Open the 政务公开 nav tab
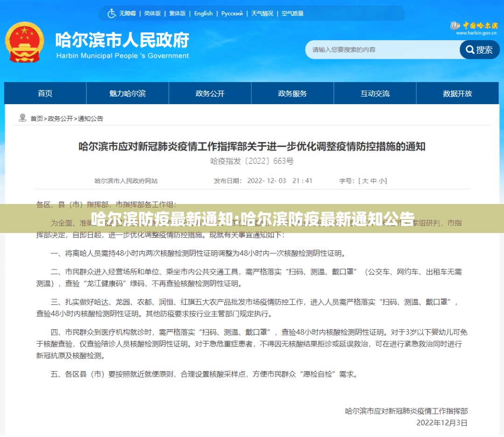The height and width of the screenshot is (437, 504). [x=210, y=93]
